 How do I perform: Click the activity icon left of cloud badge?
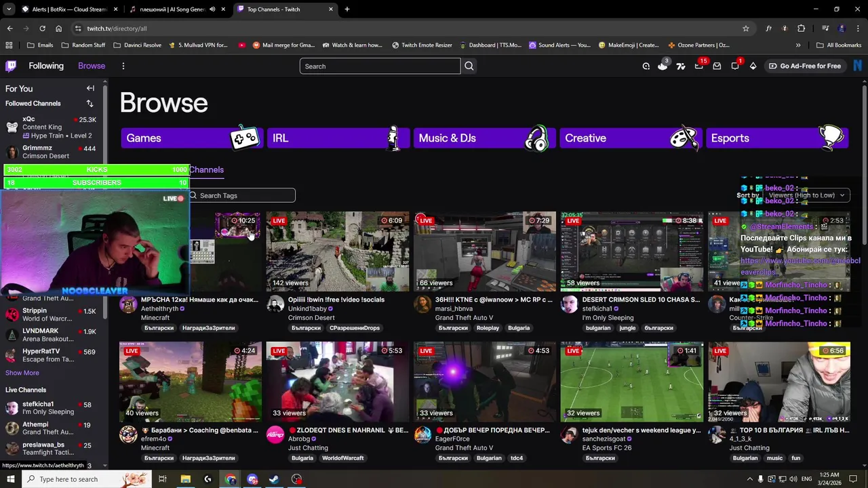click(x=646, y=66)
